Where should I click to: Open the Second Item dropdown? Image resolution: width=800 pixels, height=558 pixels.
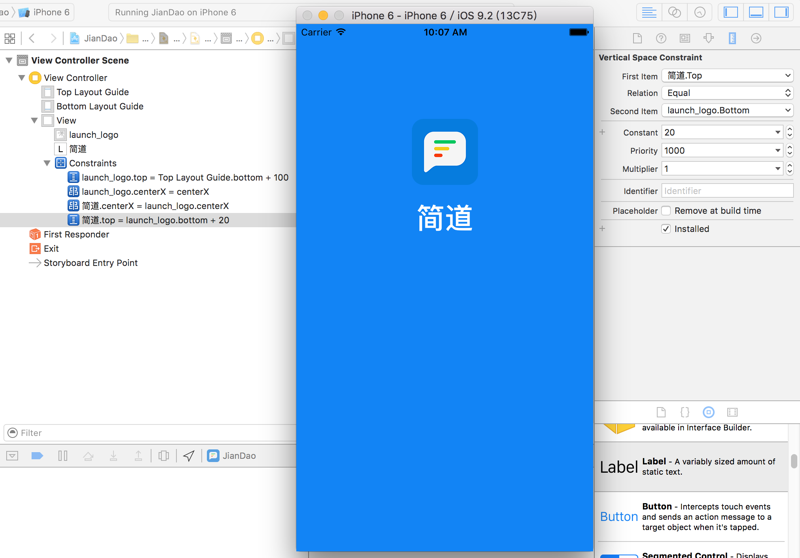(x=728, y=110)
